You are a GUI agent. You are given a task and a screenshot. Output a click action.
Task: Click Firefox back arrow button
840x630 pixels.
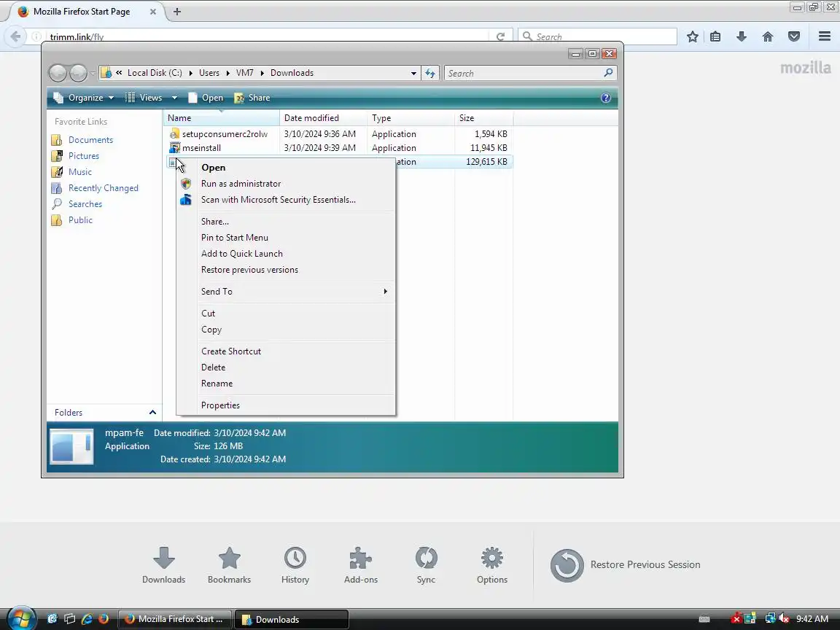[x=15, y=36]
